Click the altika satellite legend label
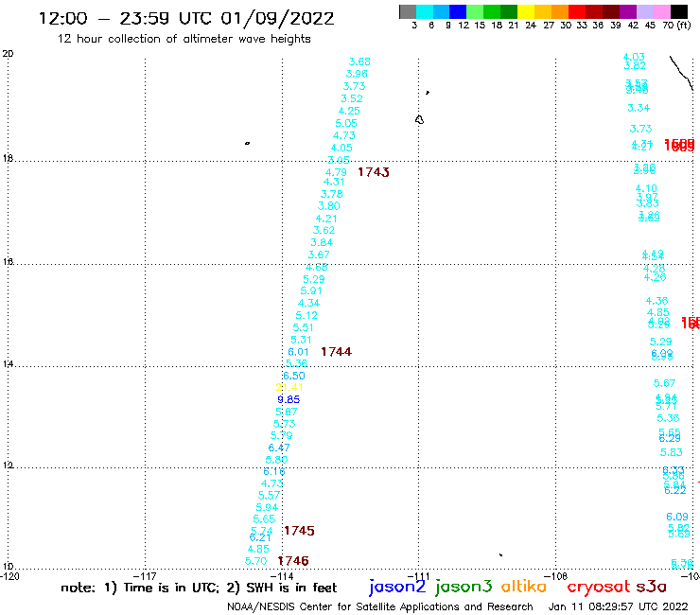Viewport: 700px width, 615px height. [524, 587]
